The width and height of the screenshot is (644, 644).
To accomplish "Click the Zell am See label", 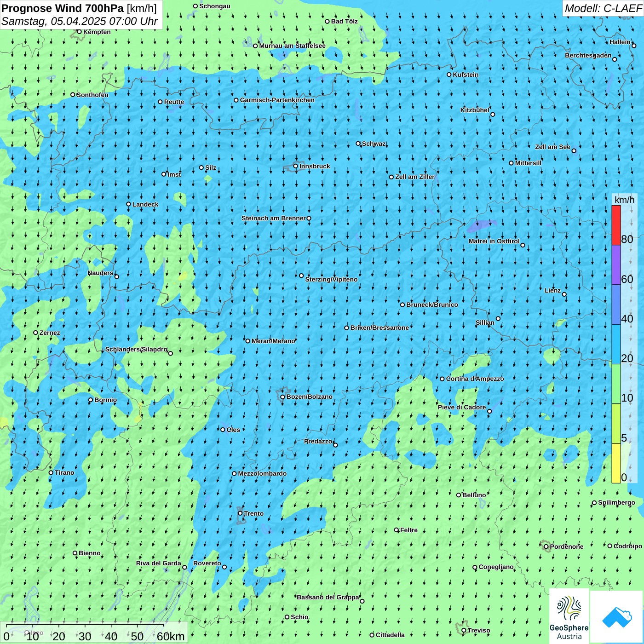I will pyautogui.click(x=552, y=147).
